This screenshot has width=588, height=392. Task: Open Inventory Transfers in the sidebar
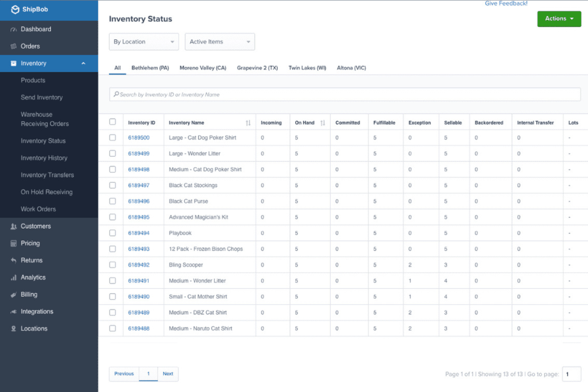click(x=47, y=175)
